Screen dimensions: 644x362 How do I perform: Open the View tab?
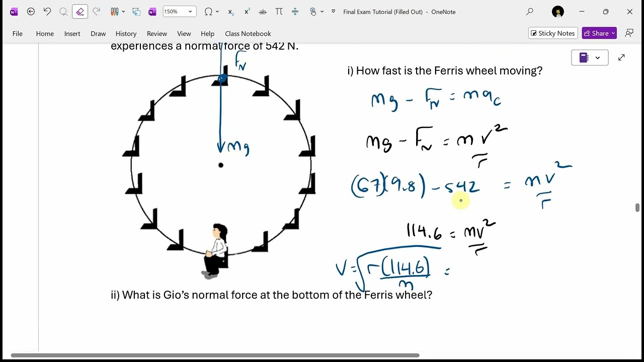184,34
